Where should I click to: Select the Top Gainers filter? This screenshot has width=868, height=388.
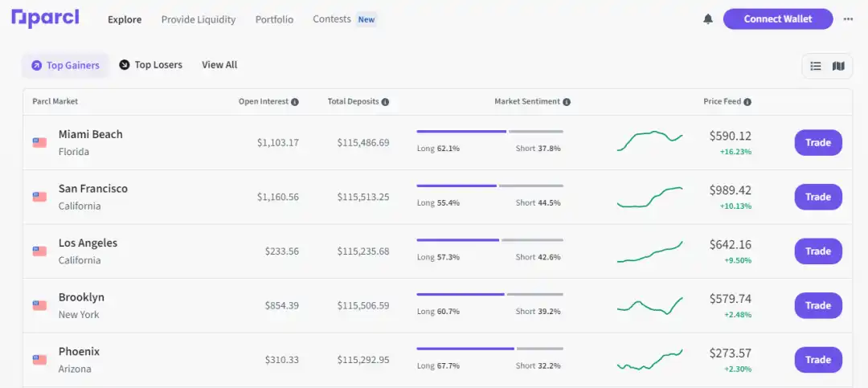[65, 65]
